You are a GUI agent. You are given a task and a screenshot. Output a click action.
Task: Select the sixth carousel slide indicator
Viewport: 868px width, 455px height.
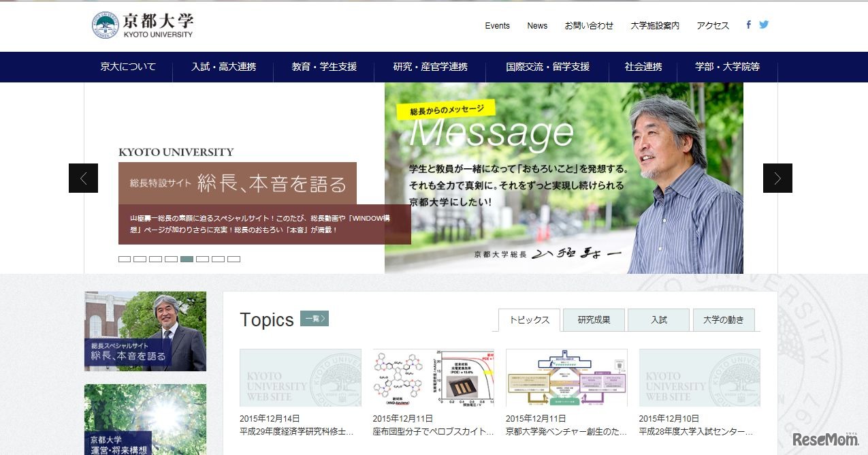coord(203,259)
